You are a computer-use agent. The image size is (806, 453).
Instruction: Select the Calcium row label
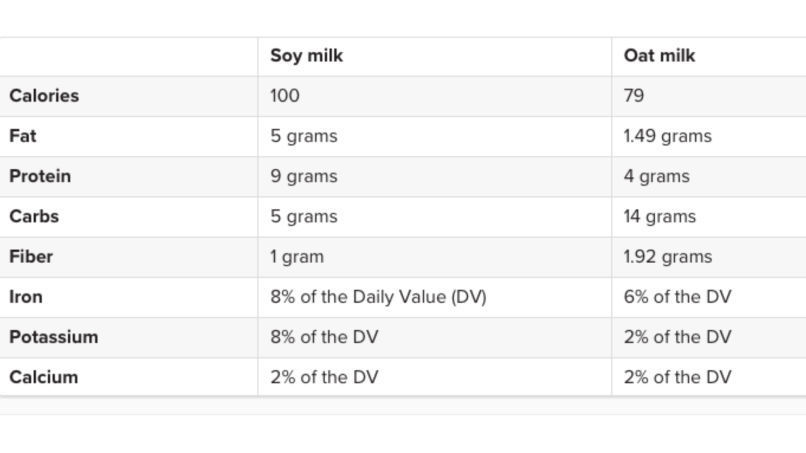[x=44, y=377]
